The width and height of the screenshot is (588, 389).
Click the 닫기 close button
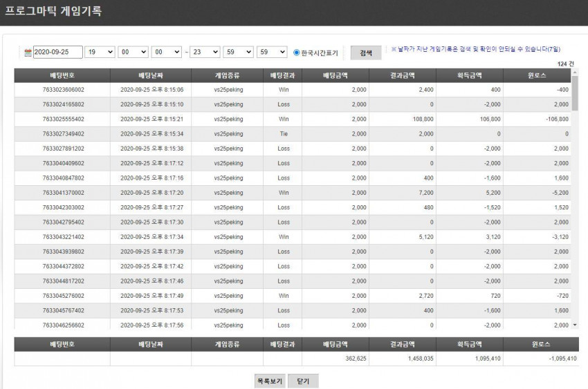(x=303, y=381)
